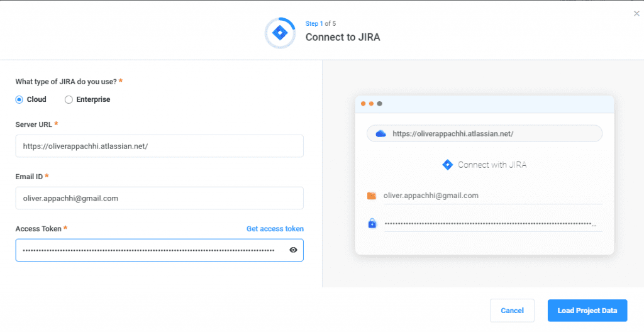Image resolution: width=644 pixels, height=332 pixels.
Task: Close the Connect to JIRA dialog
Action: click(x=636, y=13)
